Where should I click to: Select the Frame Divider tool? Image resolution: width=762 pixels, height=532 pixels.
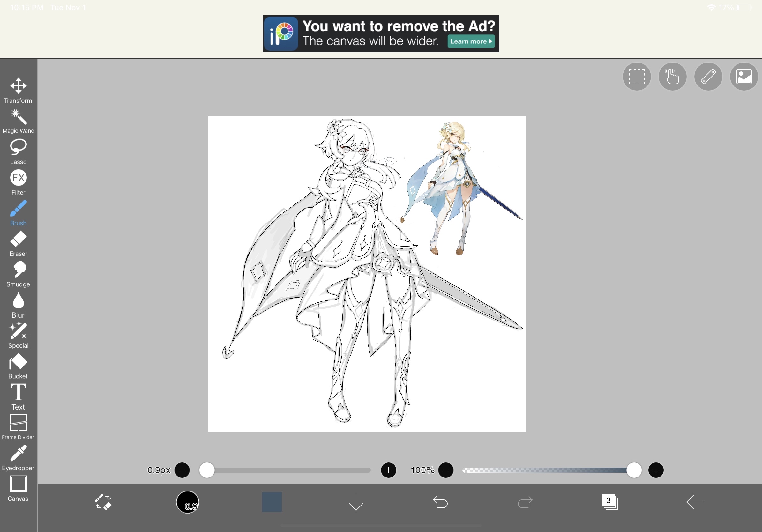tap(18, 425)
